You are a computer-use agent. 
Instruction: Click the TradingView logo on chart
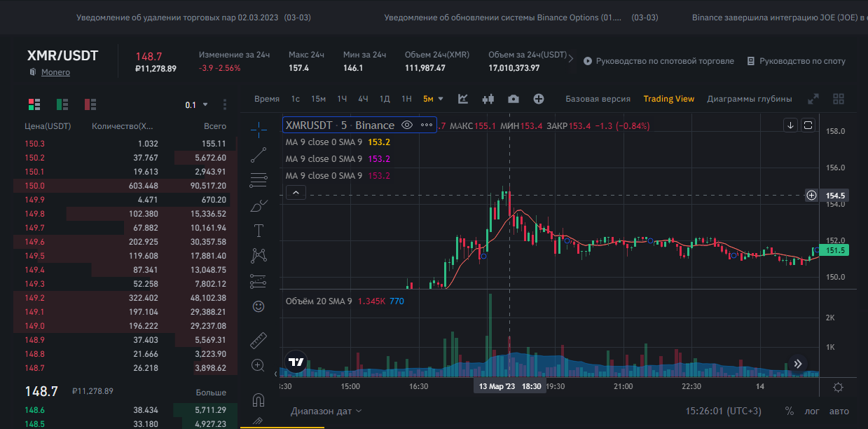tap(296, 362)
